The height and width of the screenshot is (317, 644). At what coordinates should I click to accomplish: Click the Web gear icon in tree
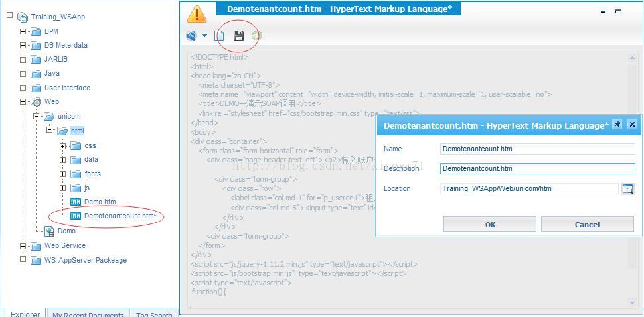click(x=36, y=102)
